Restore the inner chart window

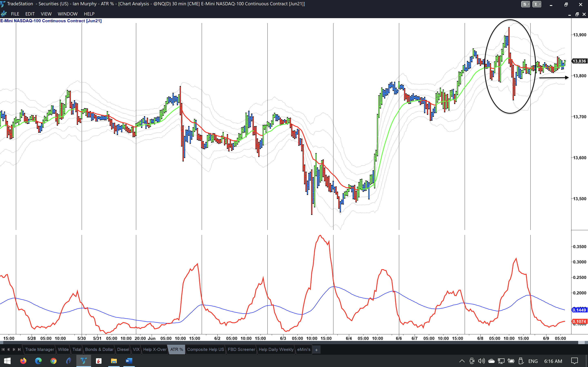577,14
